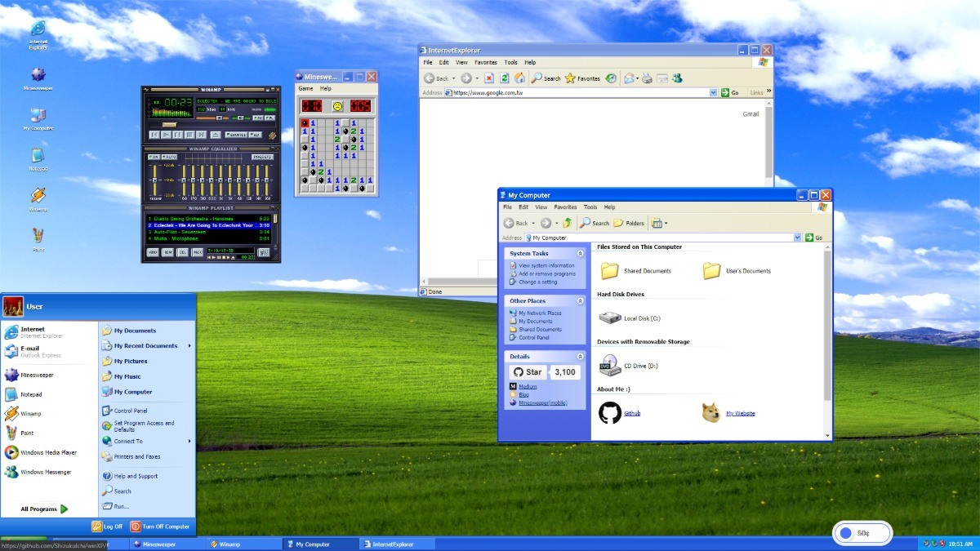The width and height of the screenshot is (980, 551).
Task: Click the Go button in InternetExplorer
Action: tap(730, 93)
